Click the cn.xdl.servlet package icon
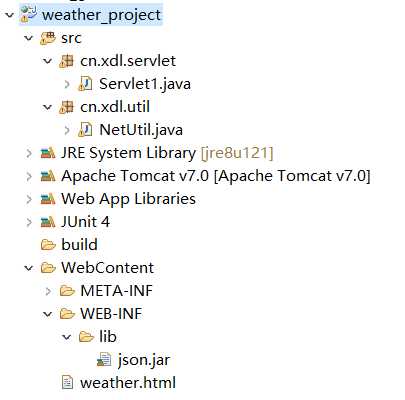This screenshot has height=400, width=405. pos(66,61)
